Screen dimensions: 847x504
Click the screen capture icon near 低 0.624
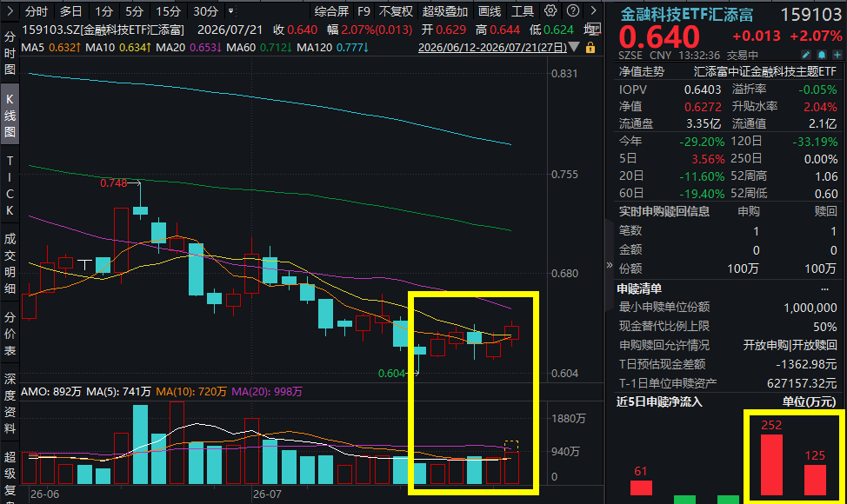pos(595,29)
